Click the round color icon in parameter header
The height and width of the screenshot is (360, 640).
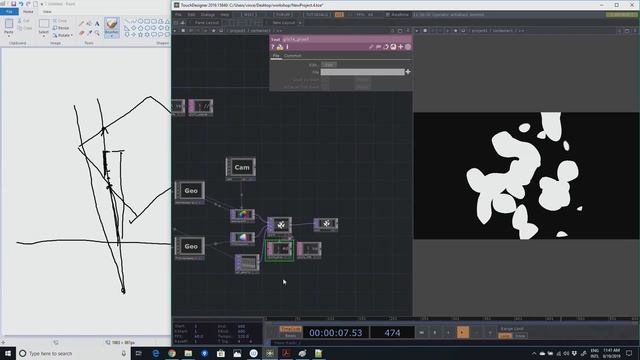[x=408, y=47]
